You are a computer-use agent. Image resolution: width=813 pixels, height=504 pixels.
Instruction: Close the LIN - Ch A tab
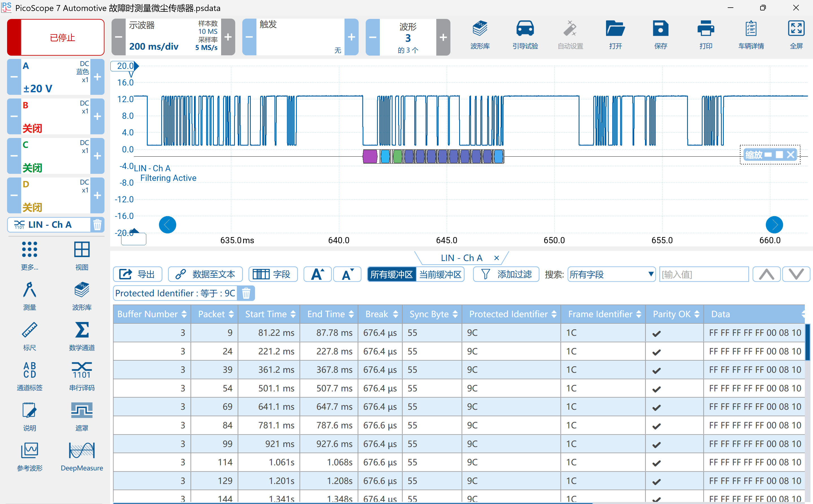point(496,258)
